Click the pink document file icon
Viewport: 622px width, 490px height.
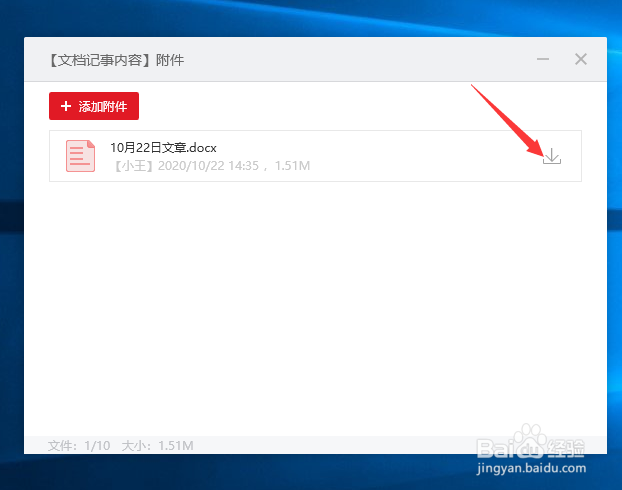pos(81,156)
